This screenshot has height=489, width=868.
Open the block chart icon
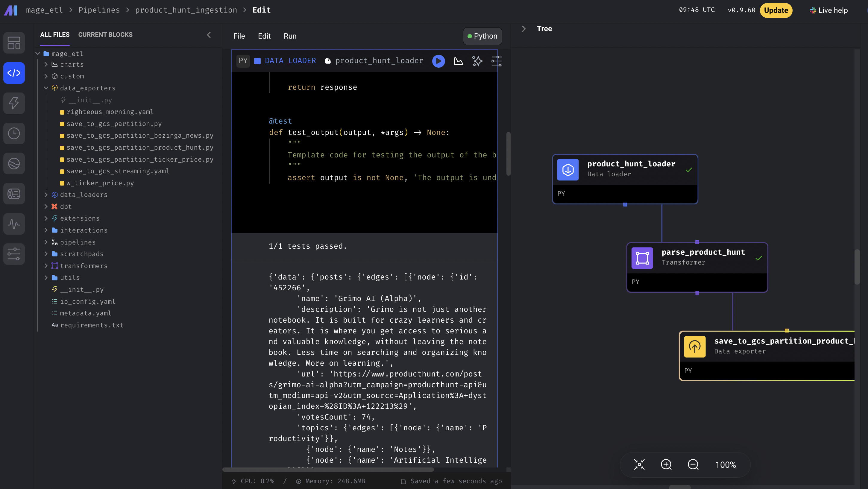pyautogui.click(x=458, y=61)
